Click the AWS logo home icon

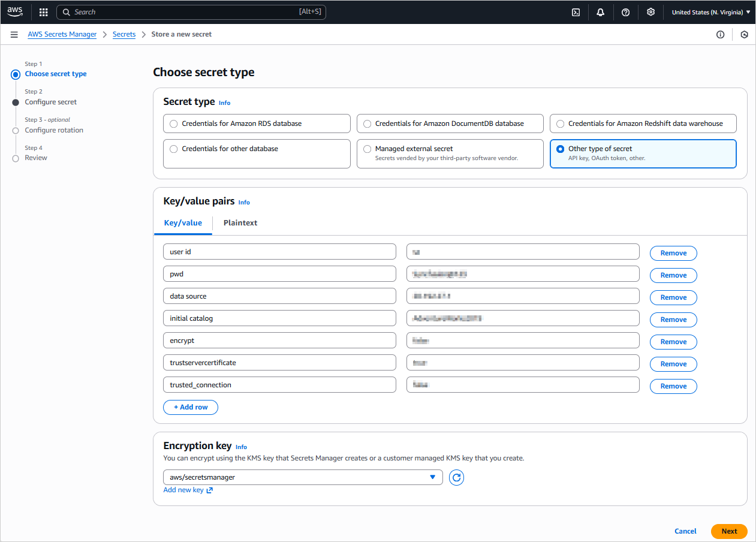point(15,12)
